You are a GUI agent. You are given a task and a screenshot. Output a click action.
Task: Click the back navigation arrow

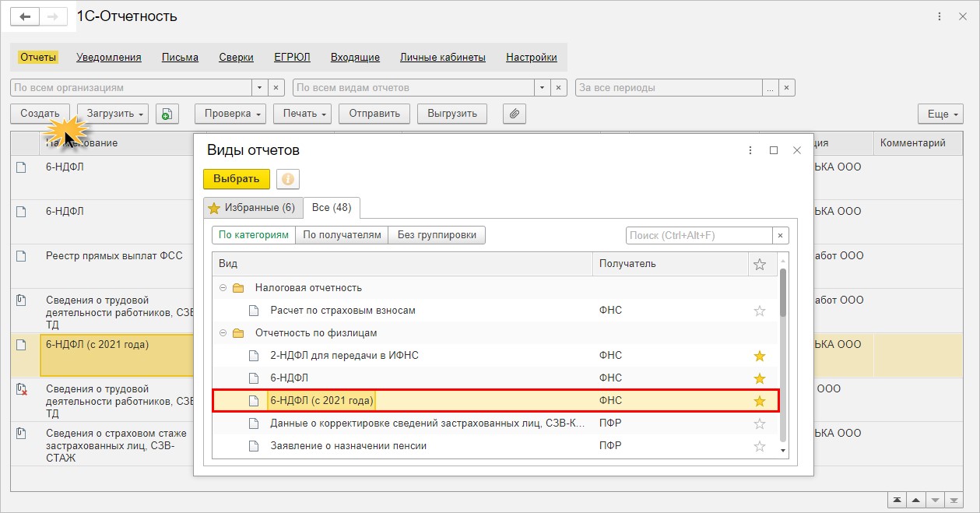24,16
